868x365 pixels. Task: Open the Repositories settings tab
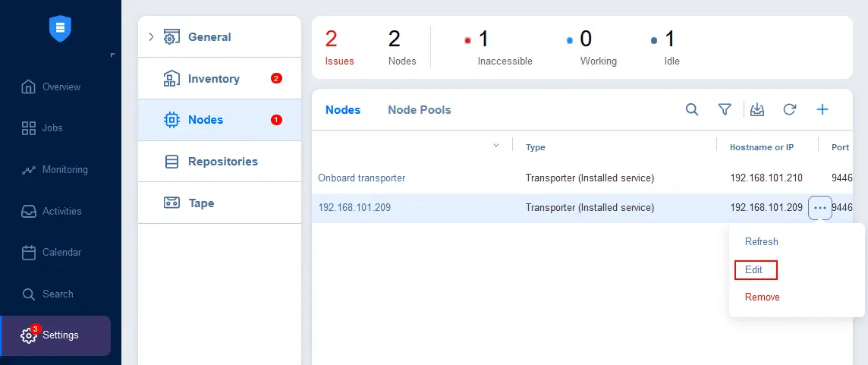click(220, 161)
